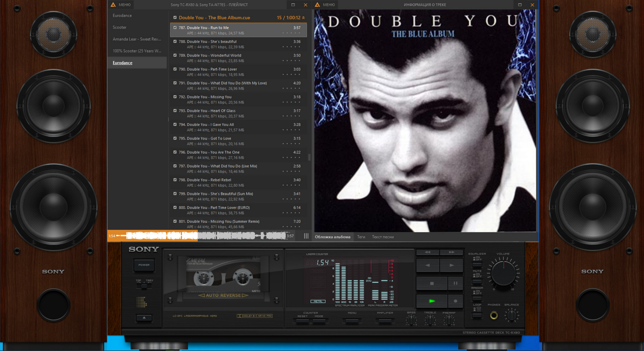Image resolution: width=644 pixels, height=351 pixels.
Task: Open the playlist window МЕНЮ logo
Action: click(x=113, y=5)
